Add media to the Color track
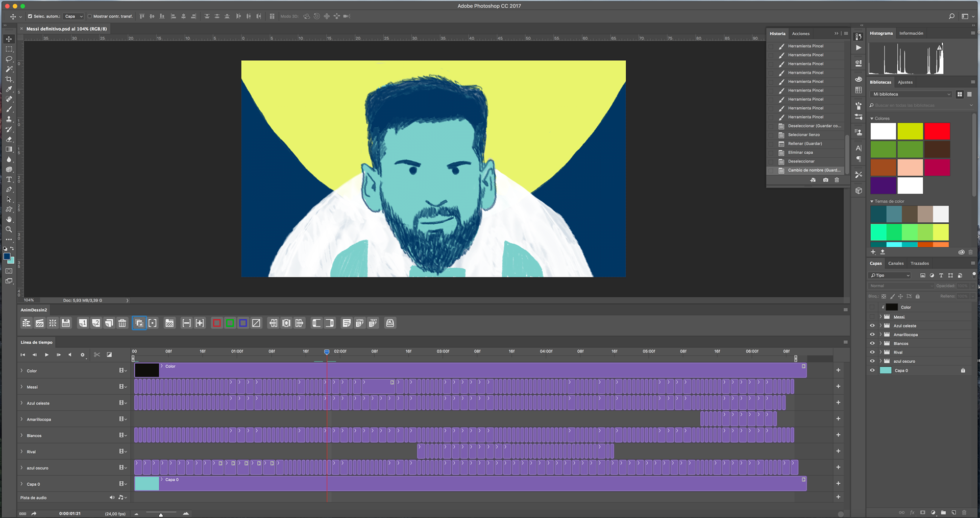The height and width of the screenshot is (518, 980). 838,370
